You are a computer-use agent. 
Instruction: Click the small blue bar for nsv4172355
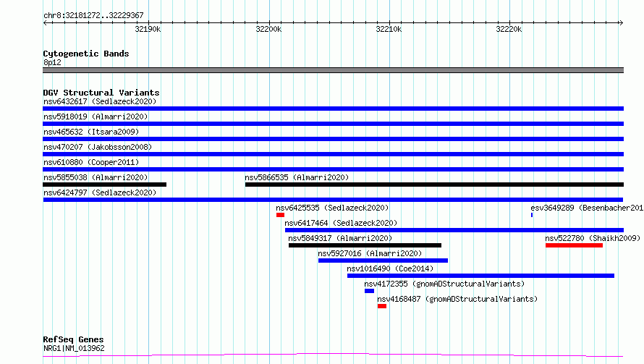point(369,291)
